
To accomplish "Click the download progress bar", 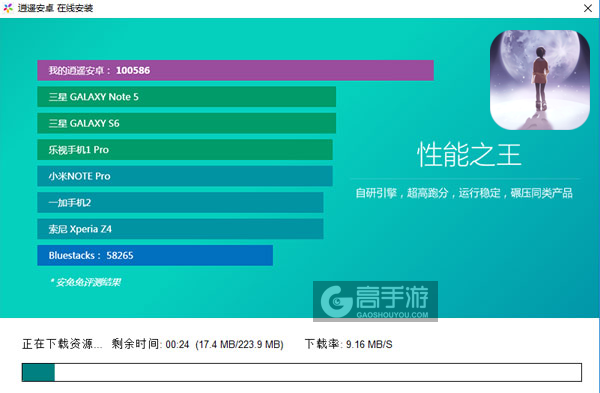I will pyautogui.click(x=302, y=372).
